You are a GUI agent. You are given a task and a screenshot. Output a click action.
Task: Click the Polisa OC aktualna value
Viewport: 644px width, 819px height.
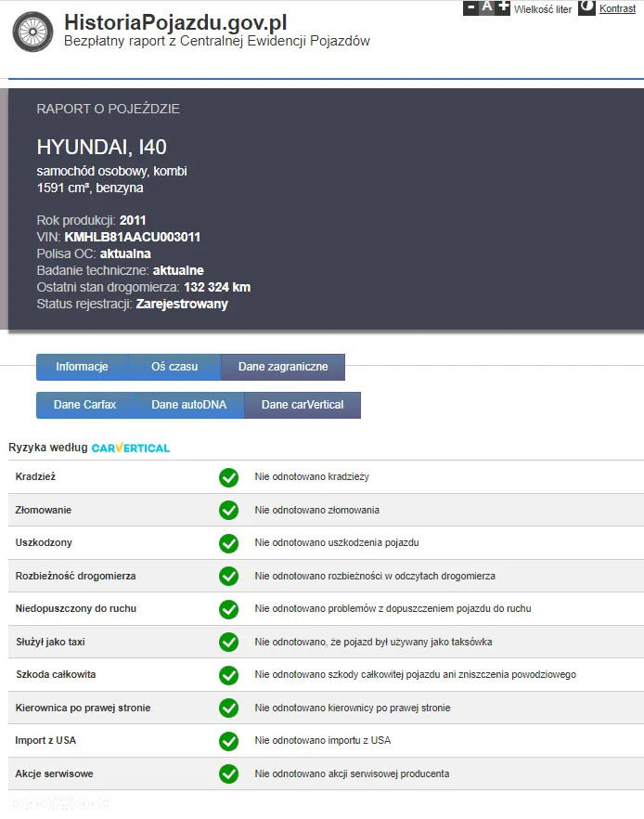point(125,253)
